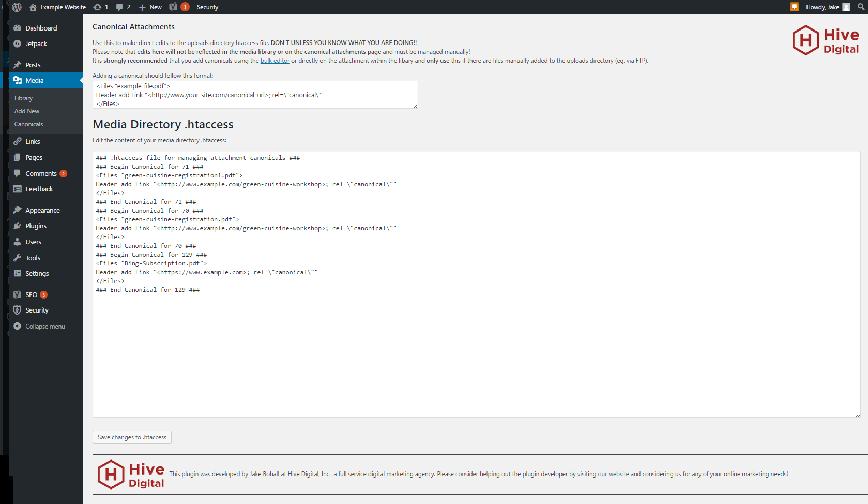The image size is (868, 504).
Task: Click inside the example format textarea
Action: tap(255, 94)
